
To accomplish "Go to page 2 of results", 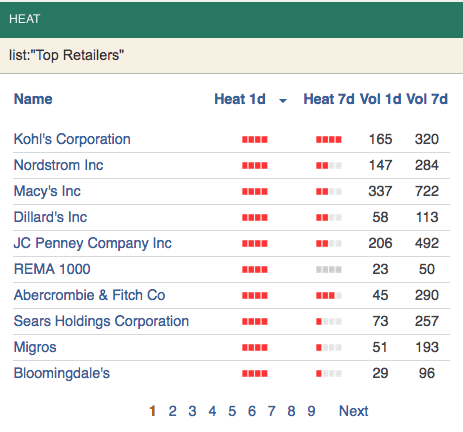I will point(172,411).
